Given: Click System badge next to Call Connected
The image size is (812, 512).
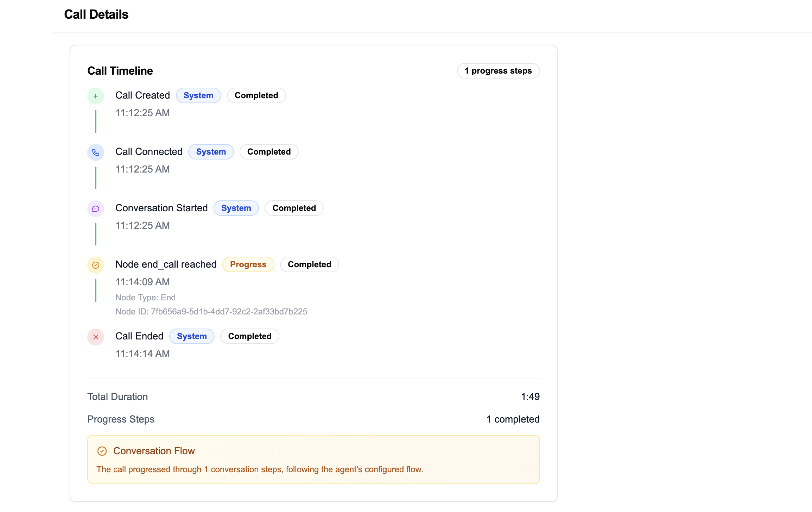Looking at the screenshot, I should click(x=211, y=152).
